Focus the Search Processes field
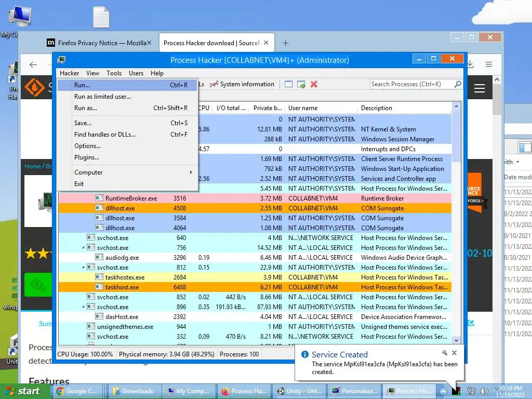This screenshot has height=399, width=532. coord(411,84)
